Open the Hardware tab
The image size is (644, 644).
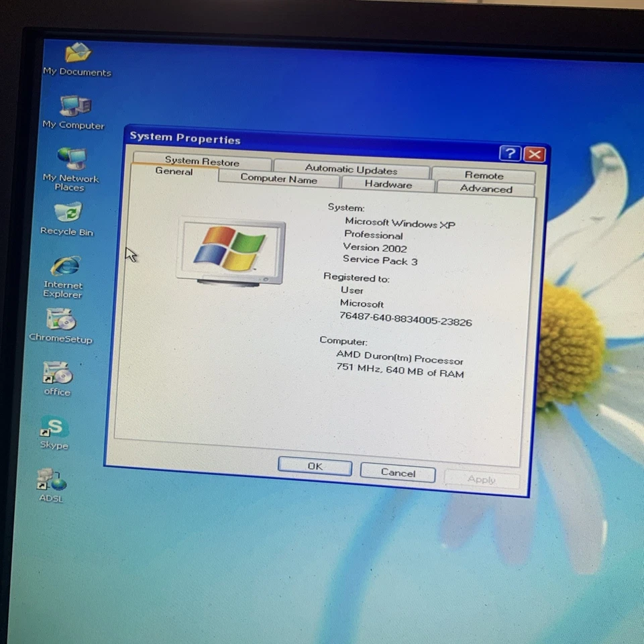point(388,184)
